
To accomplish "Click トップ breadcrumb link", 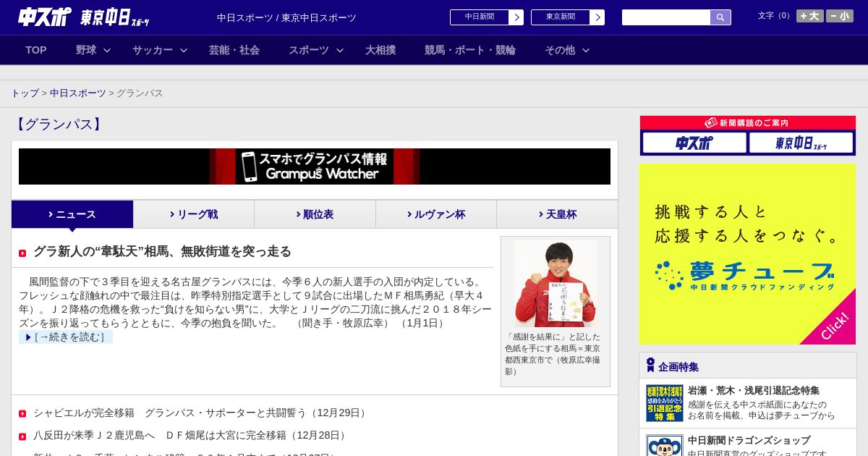I will (25, 93).
